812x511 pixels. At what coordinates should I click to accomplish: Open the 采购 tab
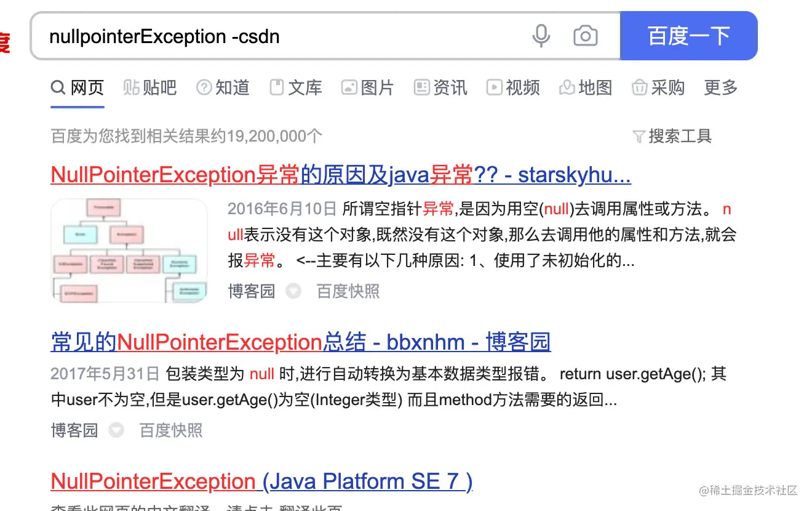click(x=658, y=87)
